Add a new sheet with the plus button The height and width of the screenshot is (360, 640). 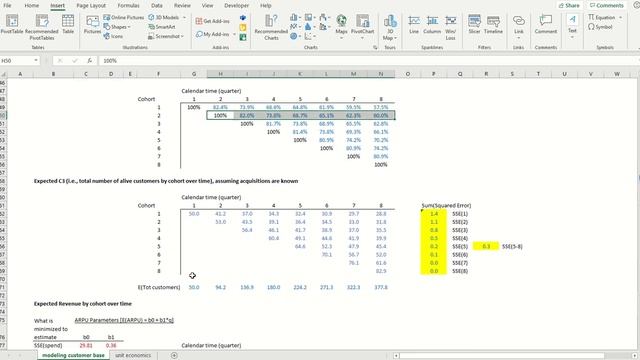(174, 356)
